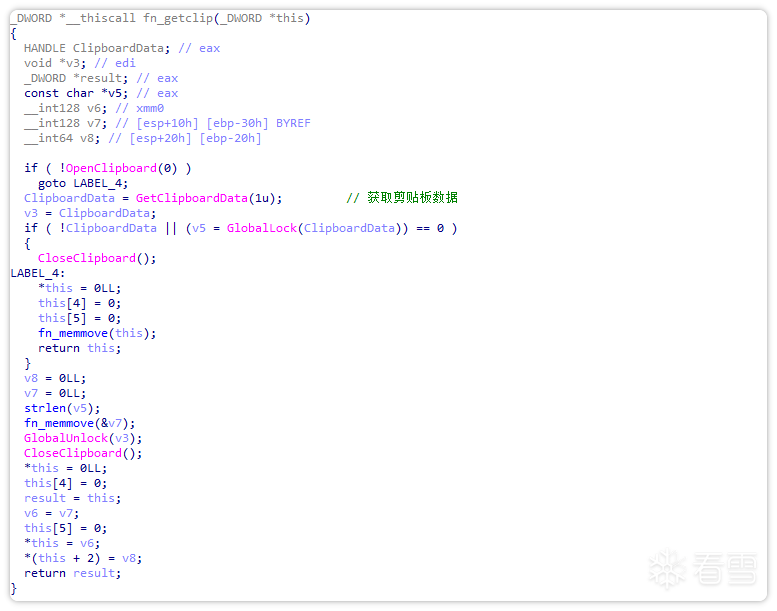Screen dimensions: 777x611
Task: Click the 'void *v3; // edi' declaration
Action: coord(80,63)
